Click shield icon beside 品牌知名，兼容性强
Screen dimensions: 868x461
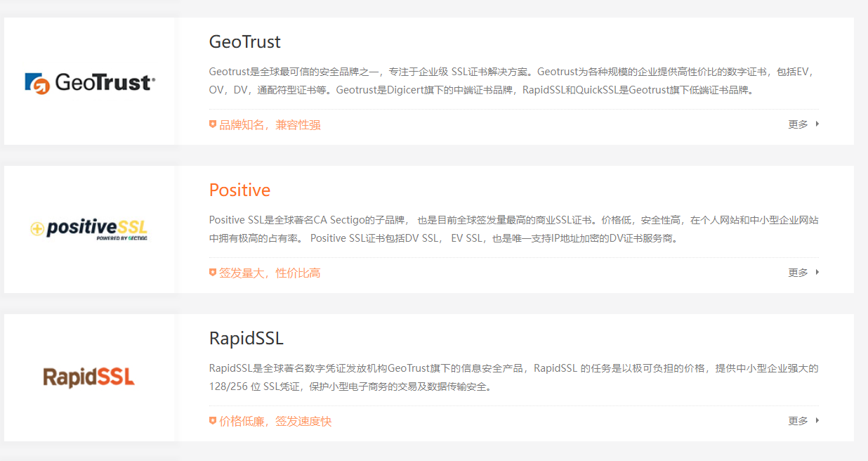pos(213,124)
